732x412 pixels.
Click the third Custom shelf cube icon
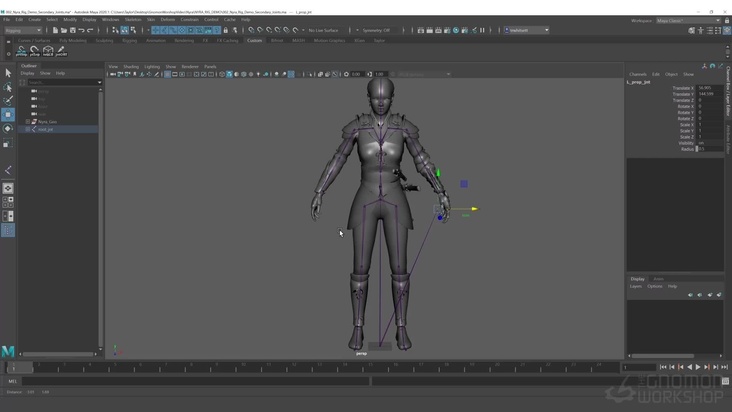point(48,51)
